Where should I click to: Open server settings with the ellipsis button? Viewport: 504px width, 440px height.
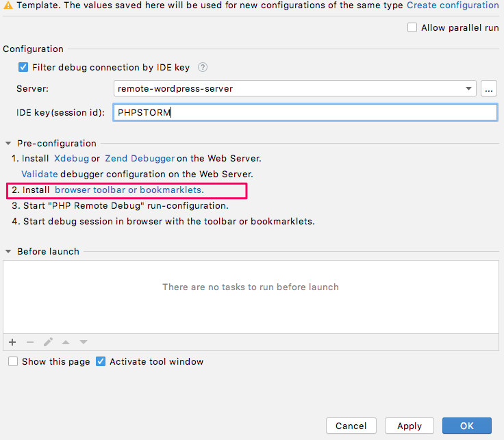pyautogui.click(x=488, y=88)
